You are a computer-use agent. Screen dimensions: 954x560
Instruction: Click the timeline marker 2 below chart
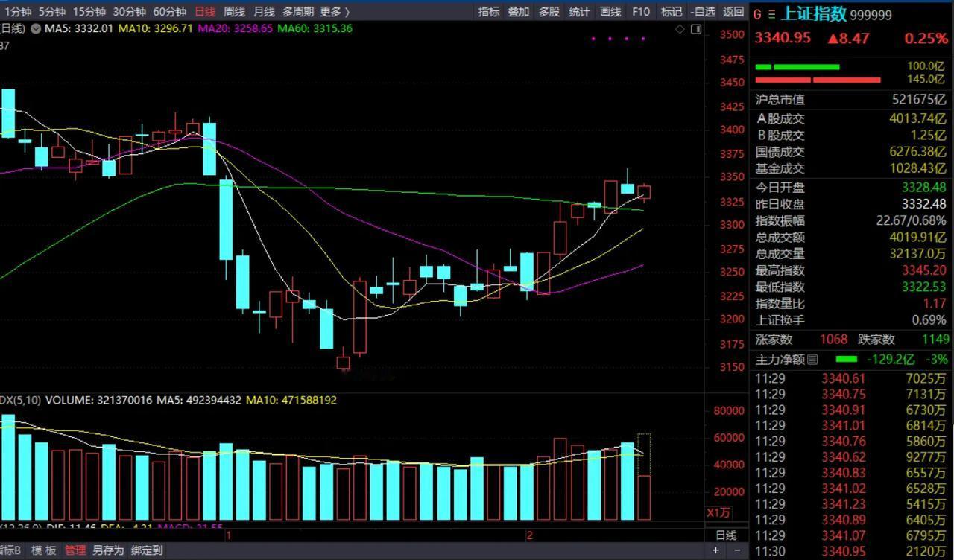pos(529,535)
